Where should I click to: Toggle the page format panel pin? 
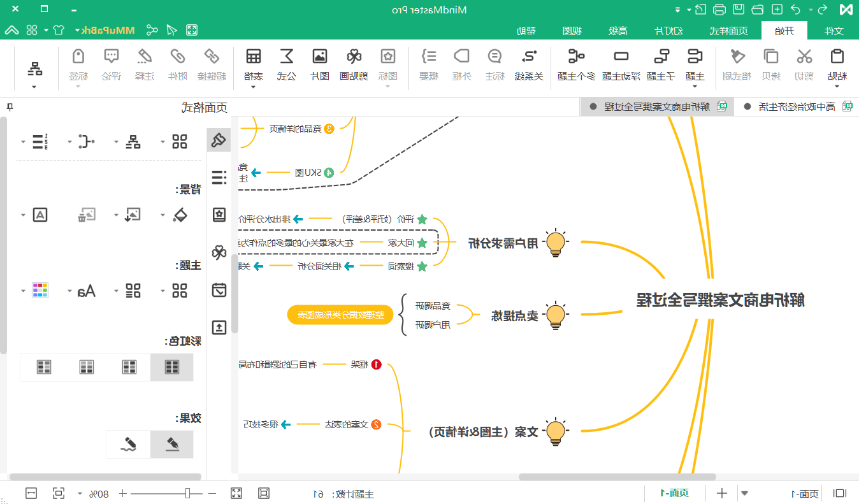coord(10,107)
